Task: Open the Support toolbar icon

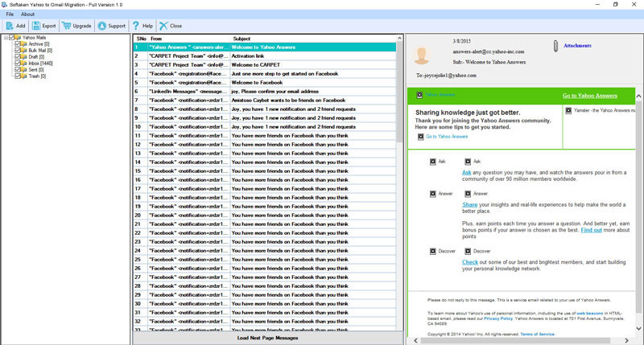Action: (102, 26)
